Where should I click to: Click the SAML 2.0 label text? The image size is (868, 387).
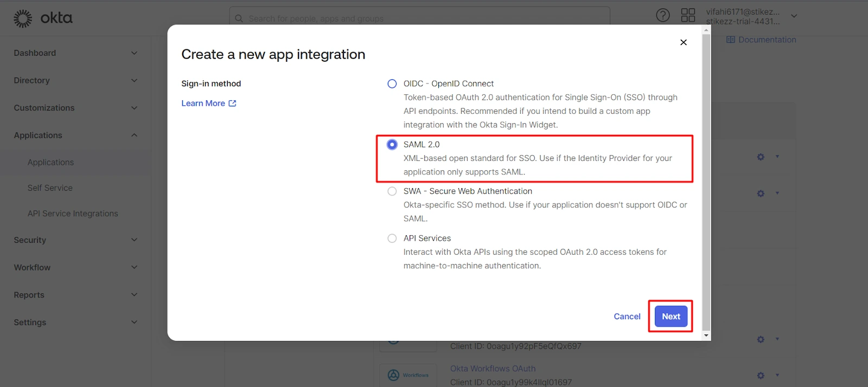click(422, 144)
